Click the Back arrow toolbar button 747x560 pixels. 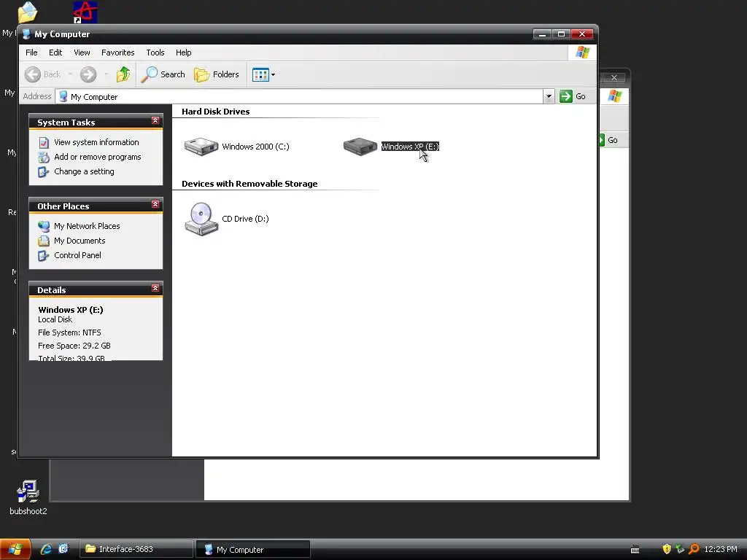42,74
